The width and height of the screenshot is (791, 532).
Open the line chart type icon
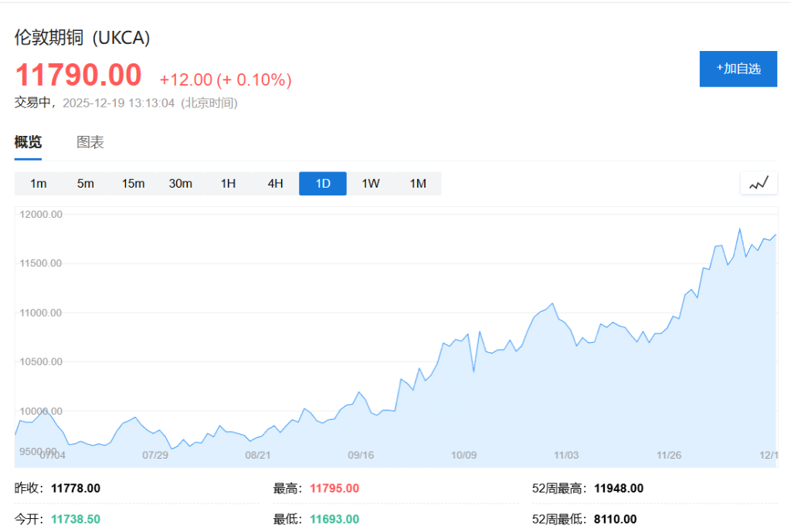759,183
